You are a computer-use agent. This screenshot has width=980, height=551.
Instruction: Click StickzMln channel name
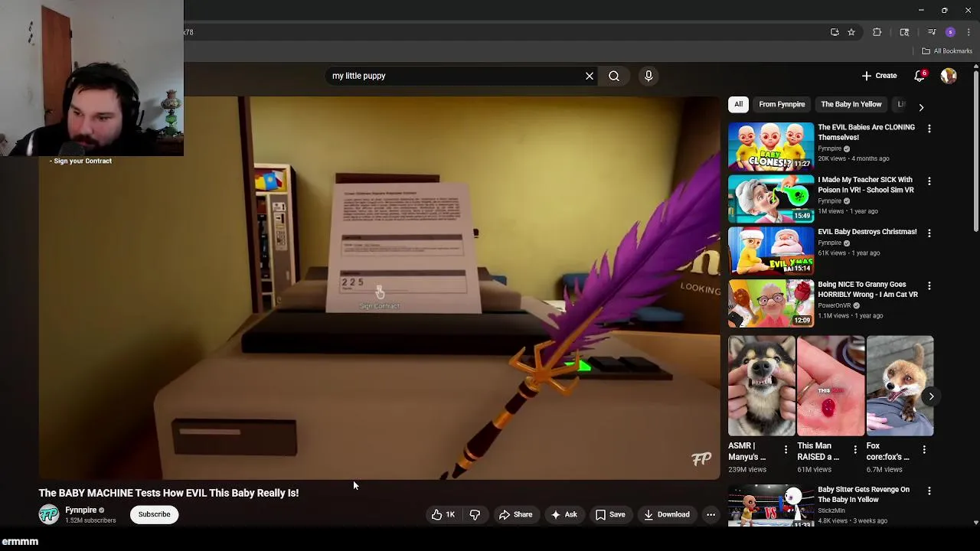tap(831, 510)
